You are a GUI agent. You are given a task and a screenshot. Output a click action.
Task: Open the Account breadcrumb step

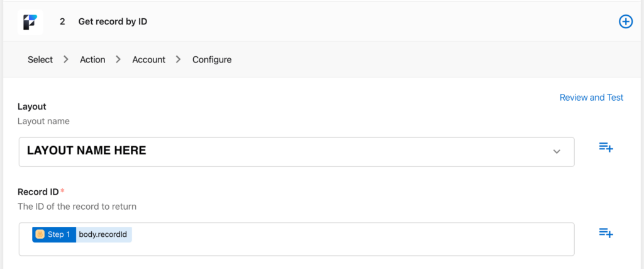click(148, 60)
